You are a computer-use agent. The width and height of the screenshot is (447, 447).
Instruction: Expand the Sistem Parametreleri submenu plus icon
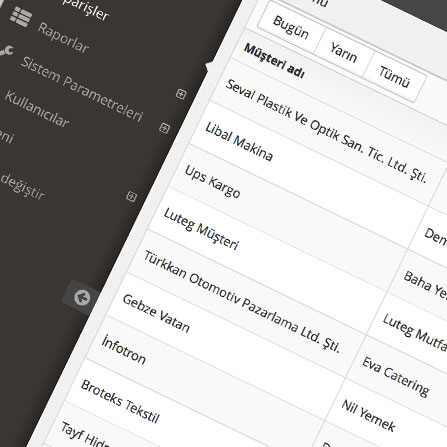pyautogui.click(x=181, y=94)
